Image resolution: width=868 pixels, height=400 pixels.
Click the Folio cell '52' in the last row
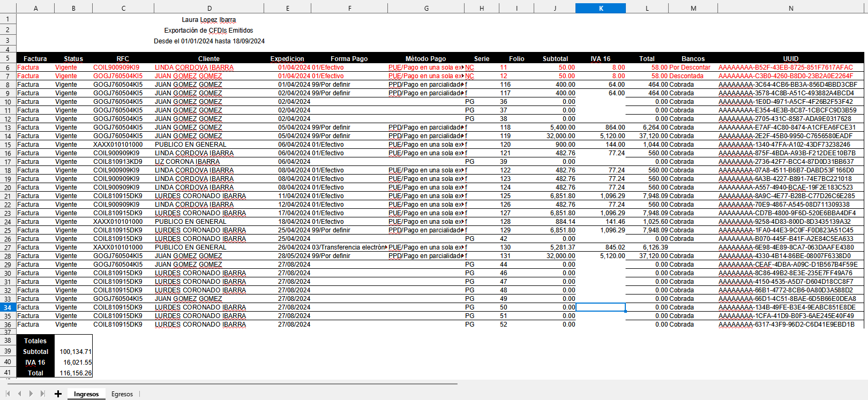[x=517, y=324]
